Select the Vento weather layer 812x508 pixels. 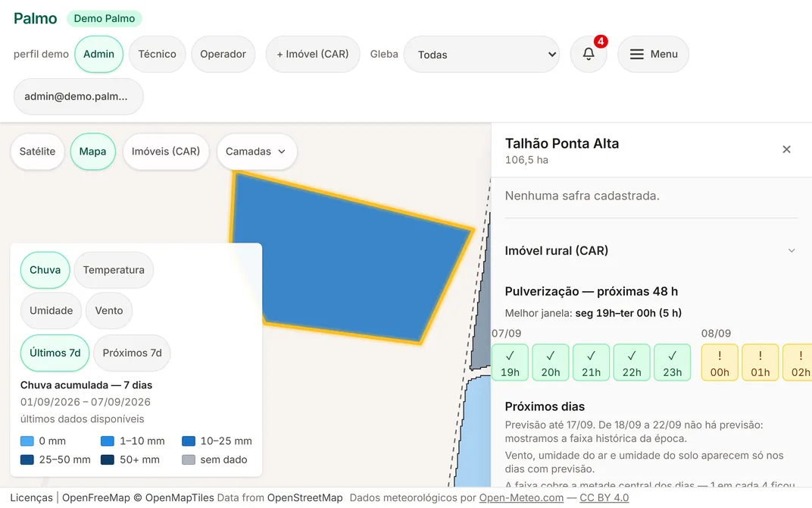[x=109, y=311]
